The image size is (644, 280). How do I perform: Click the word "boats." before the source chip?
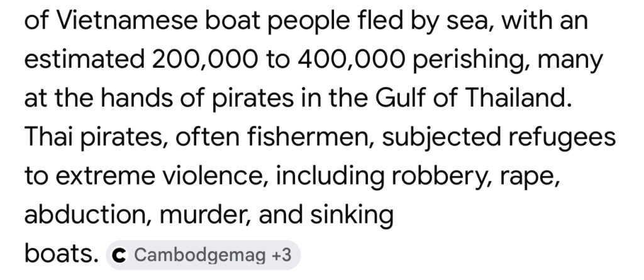click(61, 255)
